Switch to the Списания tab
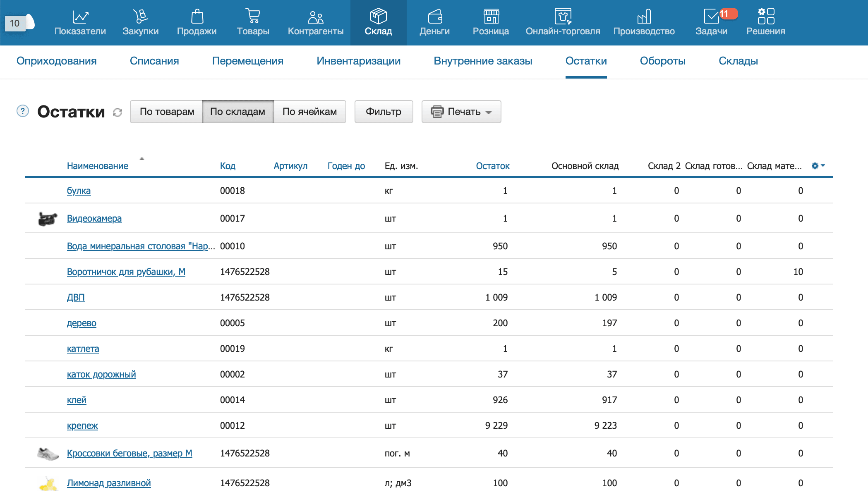868x497 pixels. point(154,61)
